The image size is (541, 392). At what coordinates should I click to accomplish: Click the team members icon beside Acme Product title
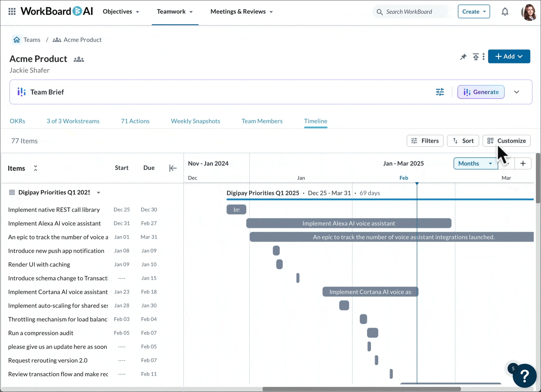click(79, 59)
